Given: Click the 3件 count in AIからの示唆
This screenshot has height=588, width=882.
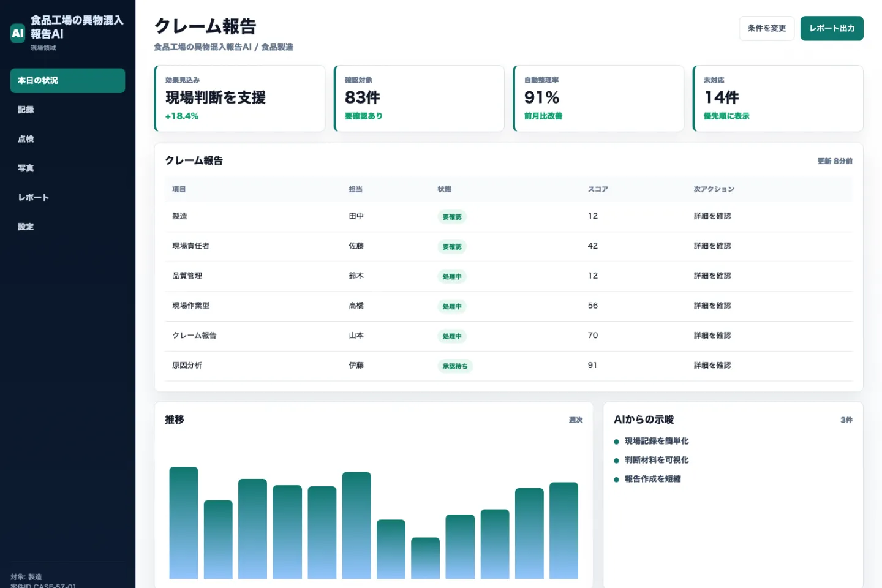Looking at the screenshot, I should pyautogui.click(x=846, y=420).
